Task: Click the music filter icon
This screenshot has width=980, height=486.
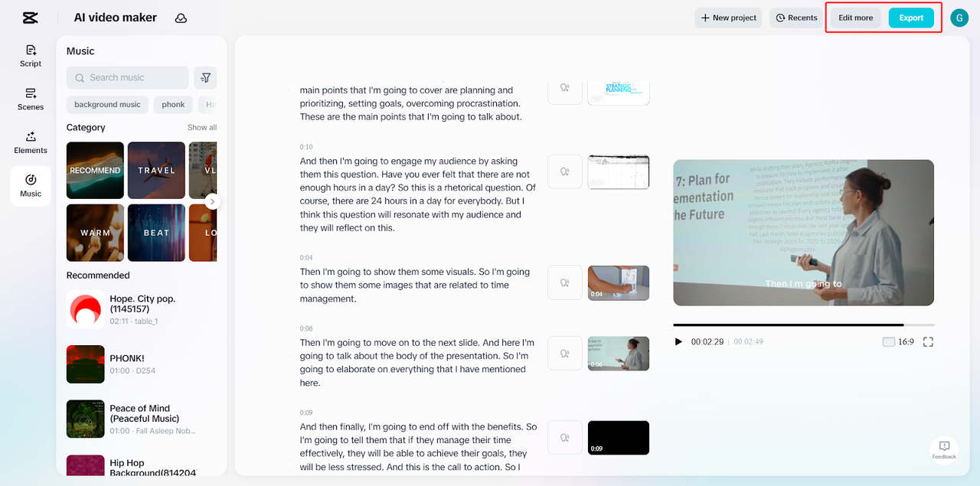Action: click(x=205, y=77)
